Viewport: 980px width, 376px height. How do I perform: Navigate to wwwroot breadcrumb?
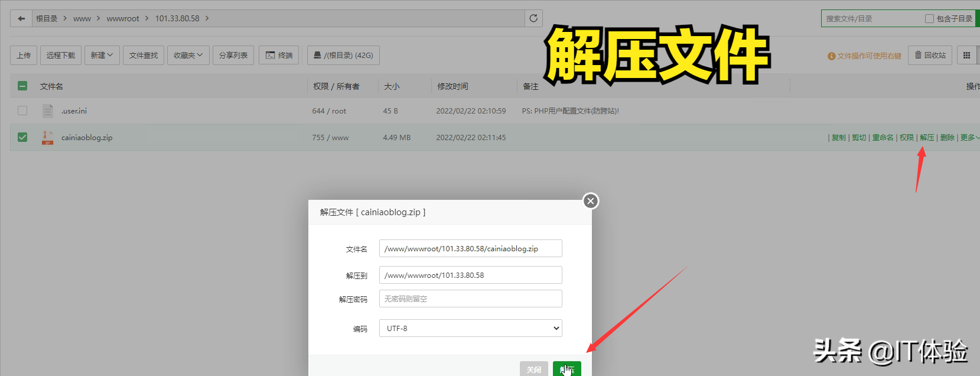point(123,18)
